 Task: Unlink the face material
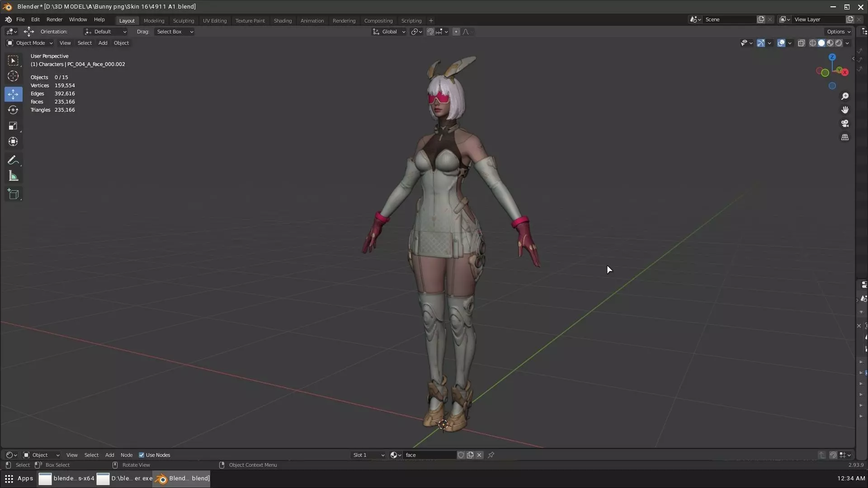tap(479, 455)
